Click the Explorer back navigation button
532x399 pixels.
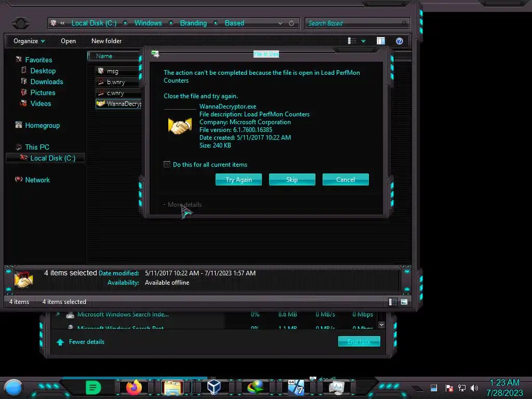21,23
